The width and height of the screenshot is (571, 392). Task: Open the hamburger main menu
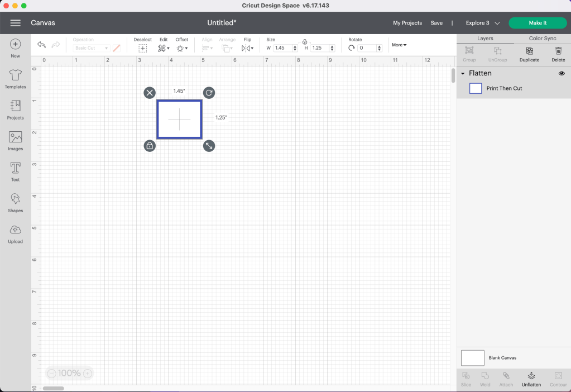point(16,23)
